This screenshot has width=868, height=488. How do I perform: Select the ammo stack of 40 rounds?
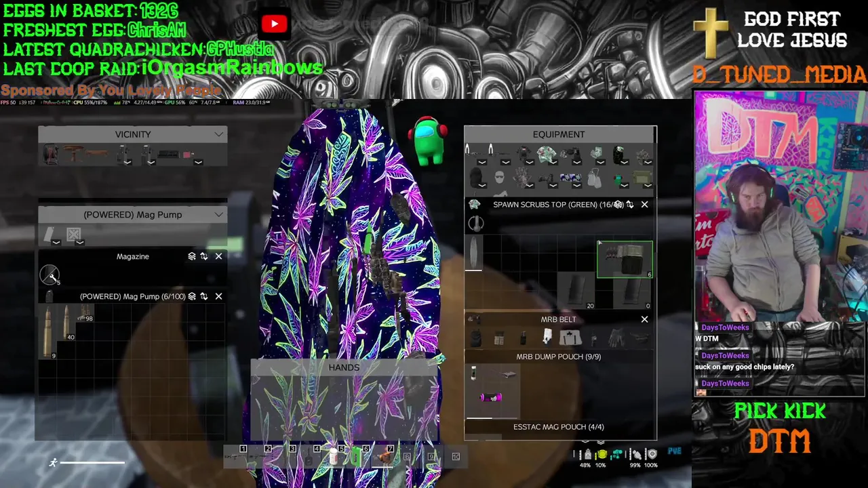[66, 323]
